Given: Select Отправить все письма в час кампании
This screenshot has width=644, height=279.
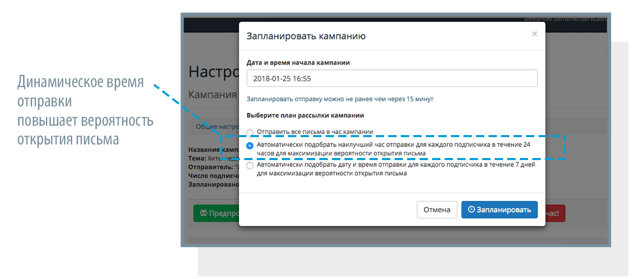Looking at the screenshot, I should coord(250,132).
